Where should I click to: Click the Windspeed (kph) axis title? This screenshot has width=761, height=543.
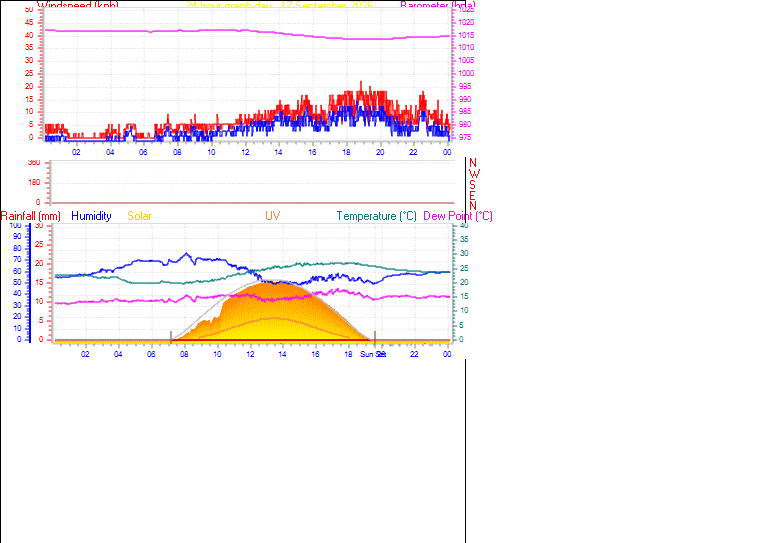tap(78, 5)
